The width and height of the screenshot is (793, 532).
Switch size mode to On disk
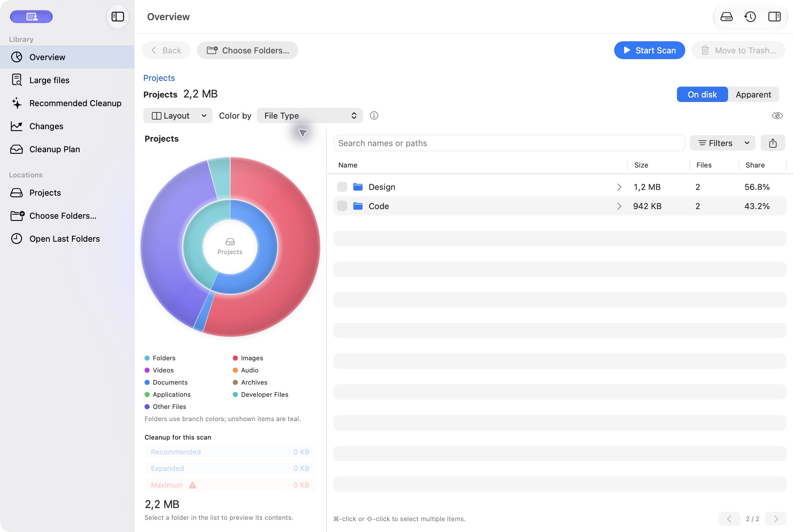(702, 94)
